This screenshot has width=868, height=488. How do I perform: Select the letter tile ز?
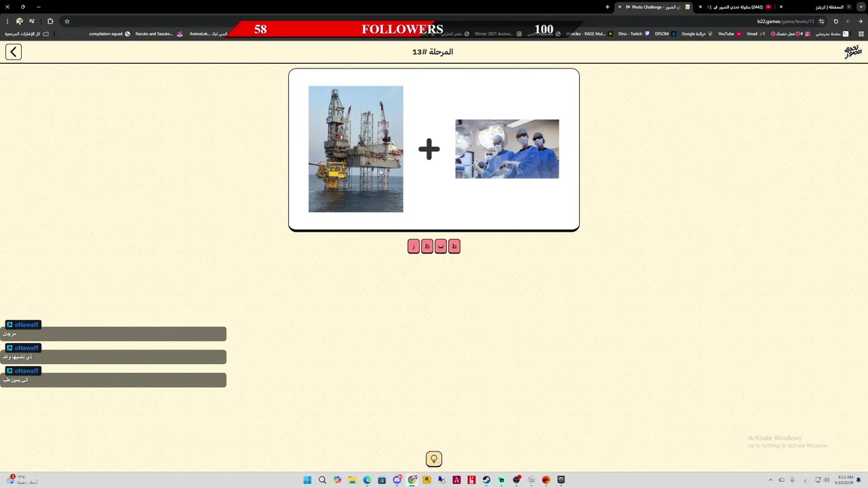[x=414, y=247]
